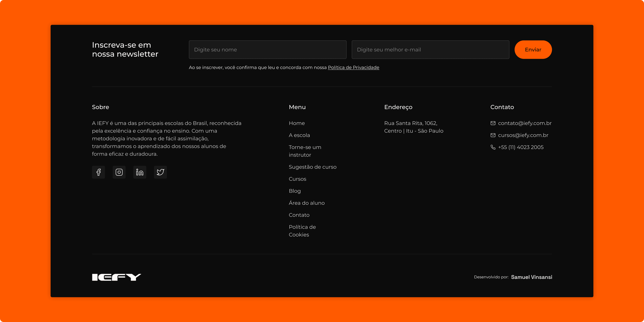The height and width of the screenshot is (322, 644).
Task: Click the phone icon beside +55 (11) 4023 2005
Action: (x=493, y=147)
